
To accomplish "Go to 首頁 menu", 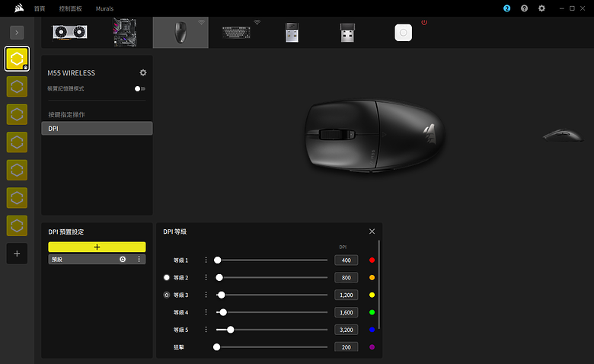I will click(40, 8).
